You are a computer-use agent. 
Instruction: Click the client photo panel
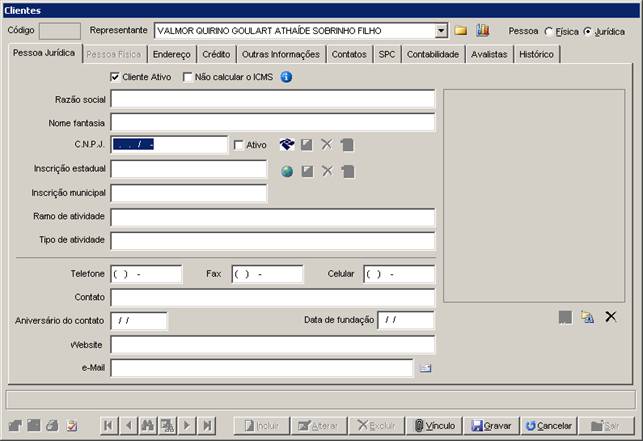click(534, 196)
